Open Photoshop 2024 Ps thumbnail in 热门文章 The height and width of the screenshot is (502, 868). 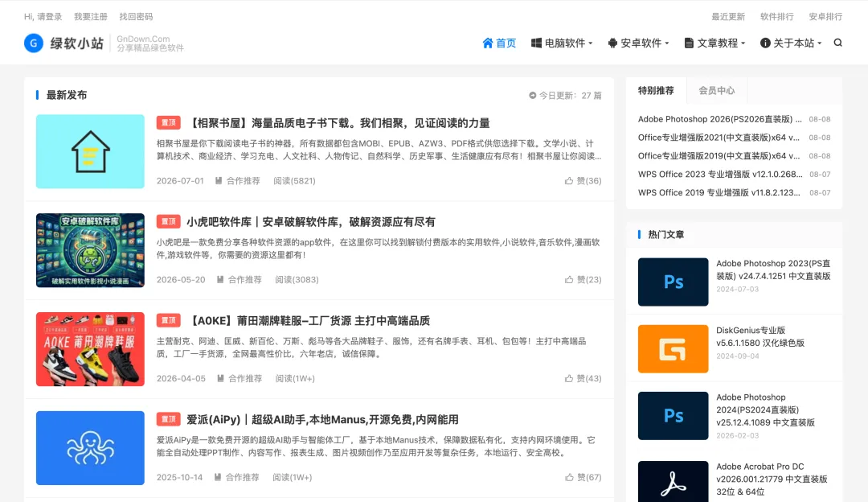point(674,416)
